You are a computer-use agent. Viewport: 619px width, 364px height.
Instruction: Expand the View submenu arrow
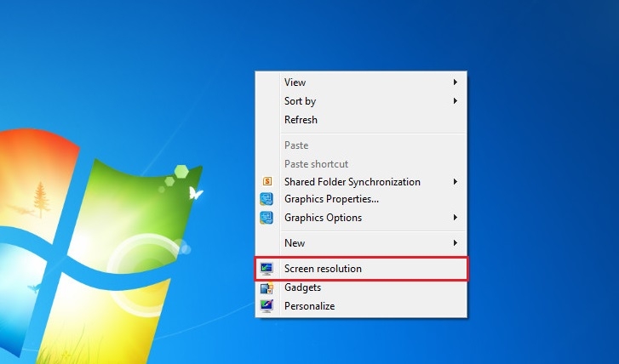click(456, 82)
